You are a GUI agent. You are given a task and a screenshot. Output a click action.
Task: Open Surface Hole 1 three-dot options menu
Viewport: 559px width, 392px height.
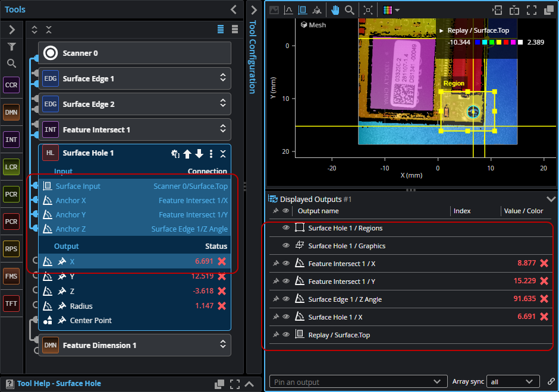tap(211, 154)
